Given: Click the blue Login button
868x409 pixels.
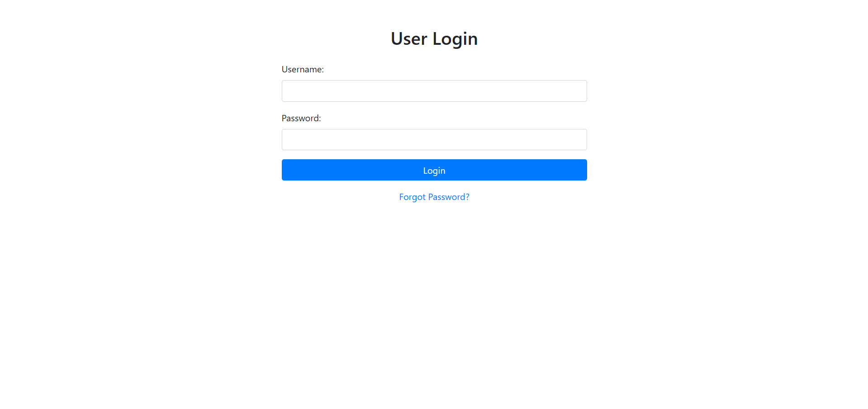Looking at the screenshot, I should click(434, 170).
